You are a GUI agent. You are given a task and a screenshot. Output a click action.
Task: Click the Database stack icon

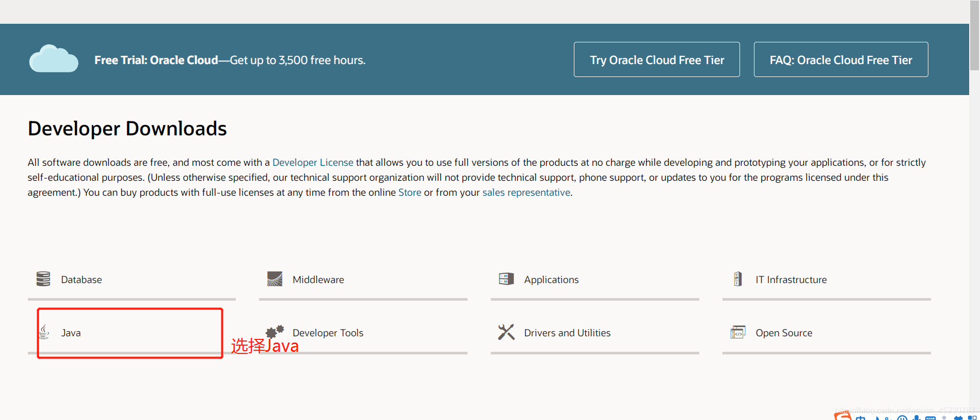43,279
